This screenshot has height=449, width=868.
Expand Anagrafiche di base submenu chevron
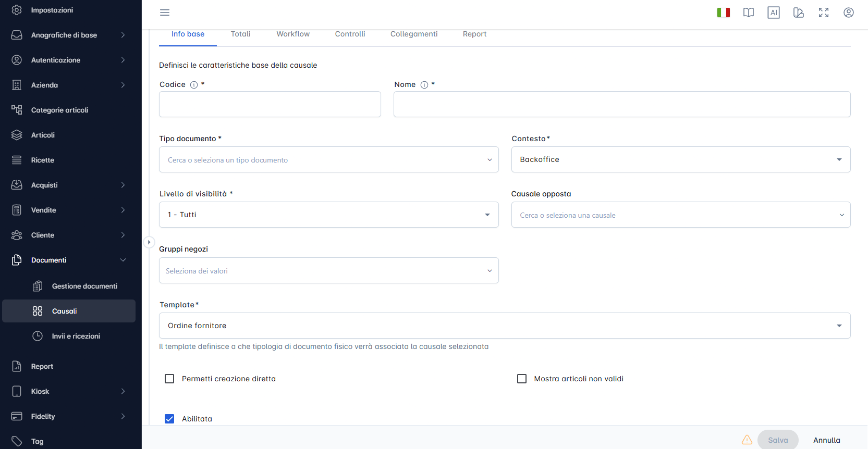123,35
